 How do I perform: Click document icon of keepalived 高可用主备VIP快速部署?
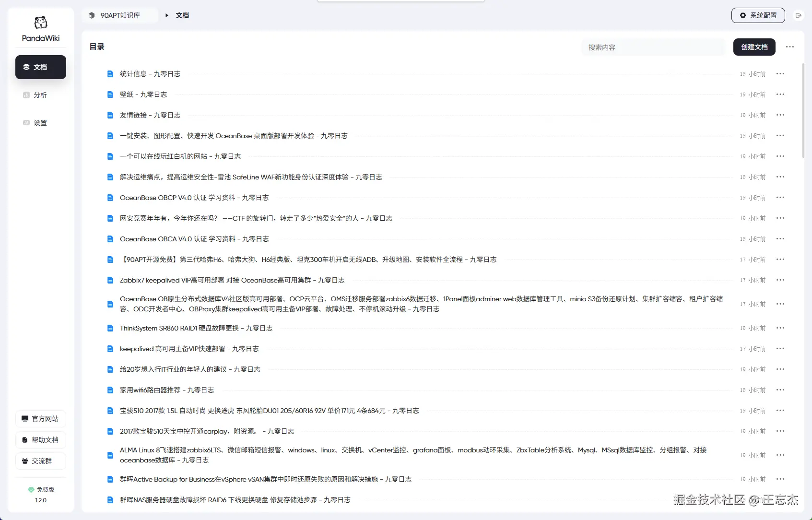coord(110,349)
